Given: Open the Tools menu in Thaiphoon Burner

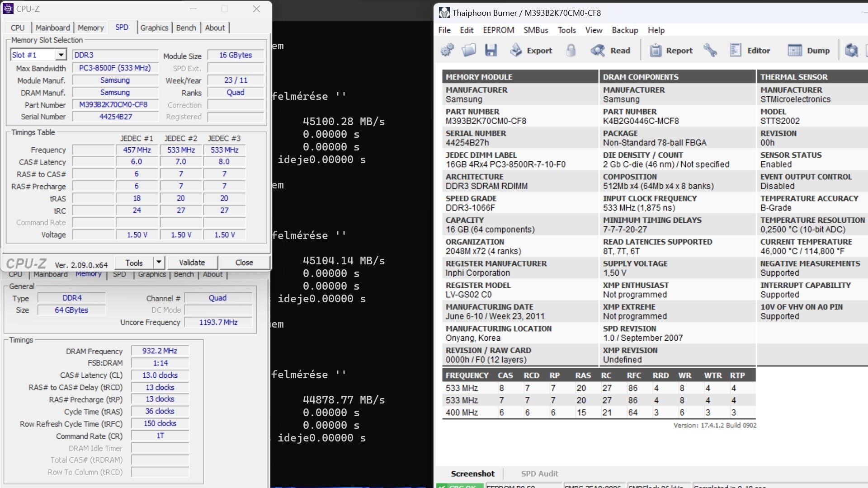Looking at the screenshot, I should click(566, 30).
